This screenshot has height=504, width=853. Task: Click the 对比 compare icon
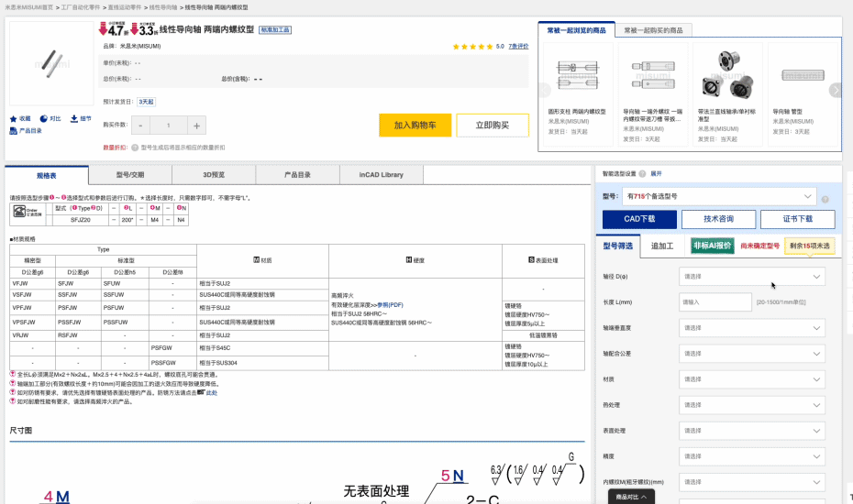point(43,118)
